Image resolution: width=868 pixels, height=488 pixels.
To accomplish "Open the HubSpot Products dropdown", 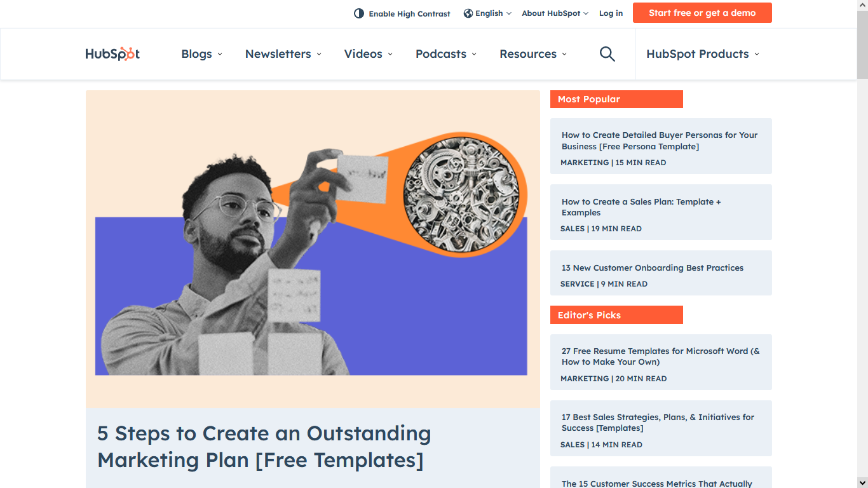I will coord(703,54).
